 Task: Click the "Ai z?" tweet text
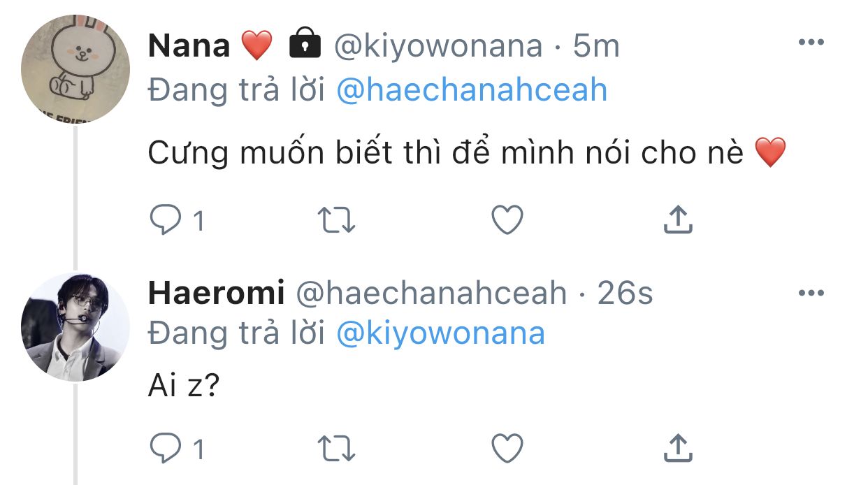[x=184, y=386]
